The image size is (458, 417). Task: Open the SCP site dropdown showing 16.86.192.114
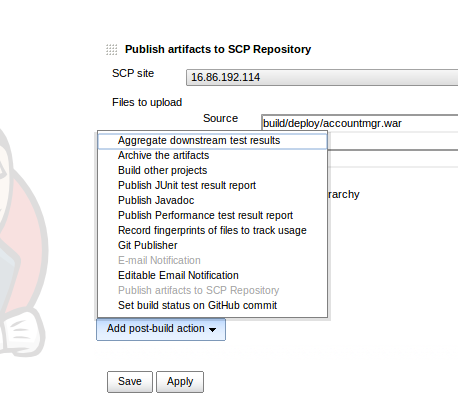(x=322, y=77)
